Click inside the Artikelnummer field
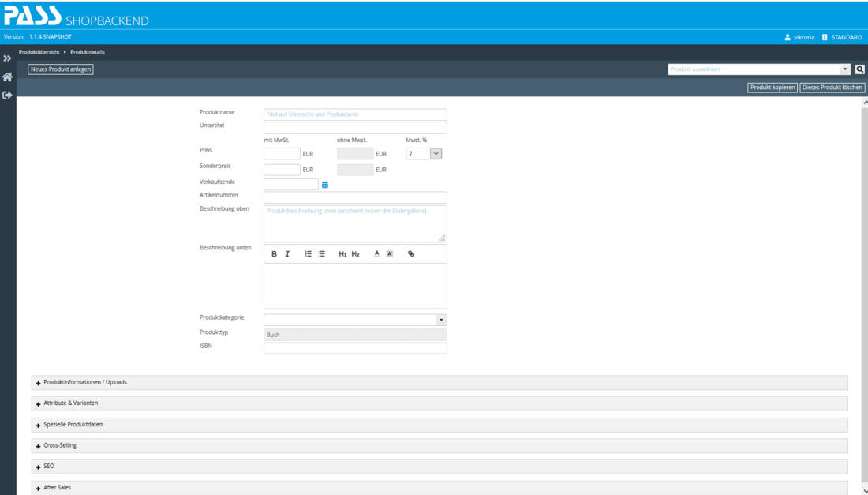The width and height of the screenshot is (868, 495). click(x=354, y=197)
